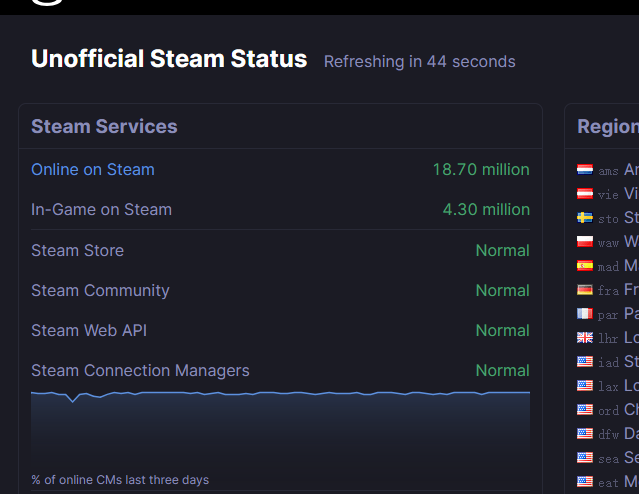Click the Austria flag beside vie
639x494 pixels.
point(585,194)
